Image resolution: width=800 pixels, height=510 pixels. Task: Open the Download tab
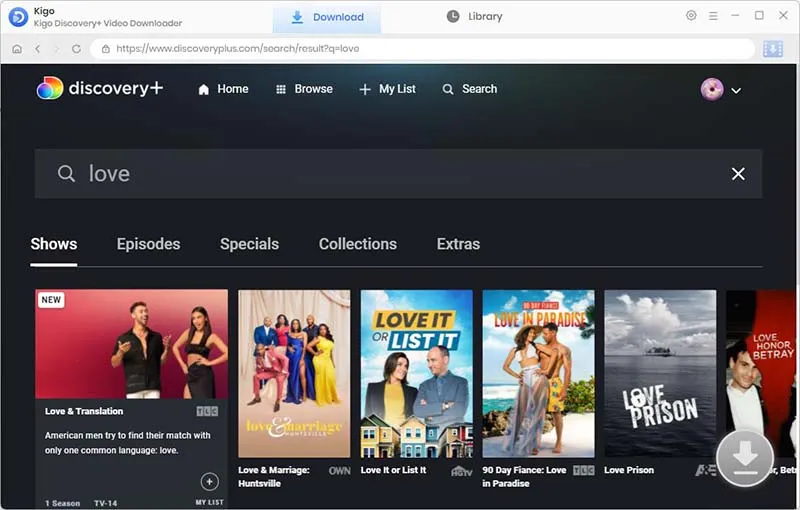coord(327,17)
